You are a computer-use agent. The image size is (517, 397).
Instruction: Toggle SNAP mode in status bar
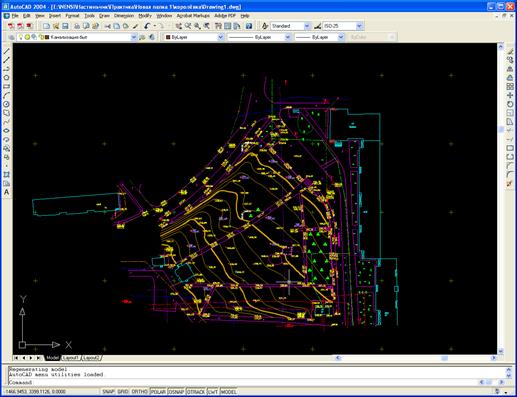tap(108, 392)
